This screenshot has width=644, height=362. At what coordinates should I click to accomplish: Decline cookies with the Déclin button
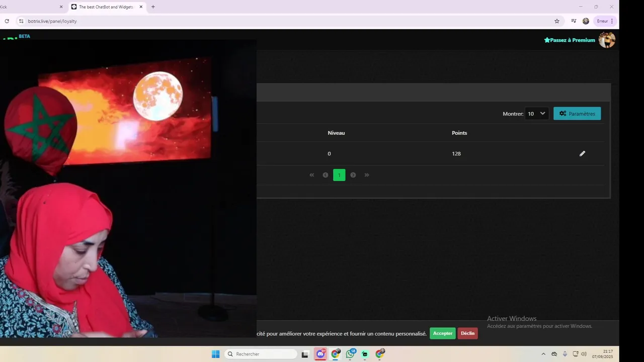(x=467, y=333)
